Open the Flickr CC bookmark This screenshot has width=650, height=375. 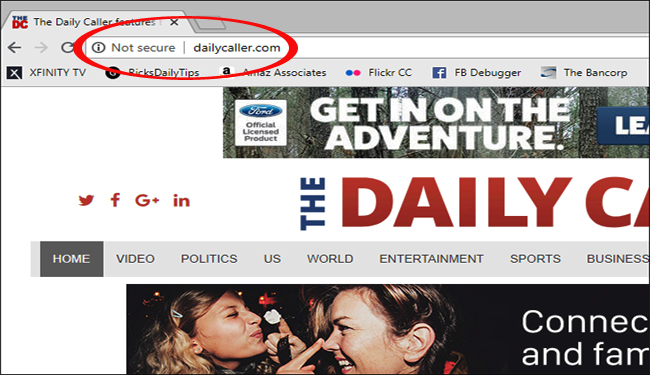(x=378, y=73)
